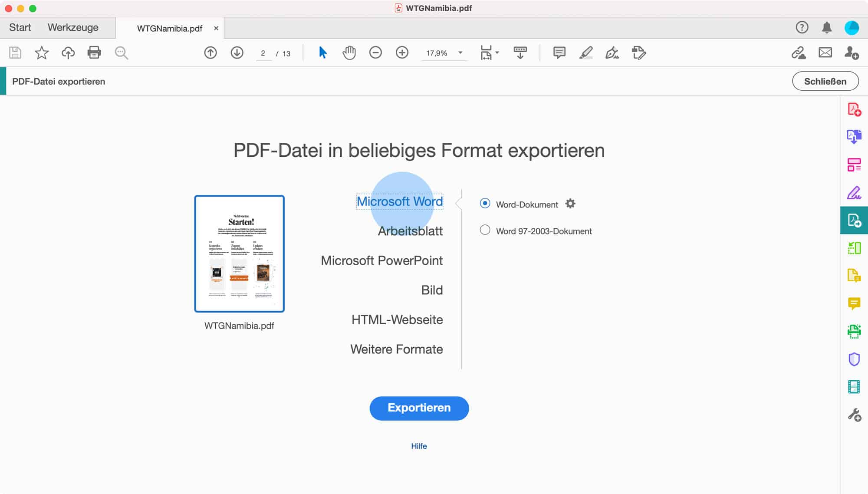The width and height of the screenshot is (868, 494).
Task: Open the search text magnifier icon
Action: (122, 53)
